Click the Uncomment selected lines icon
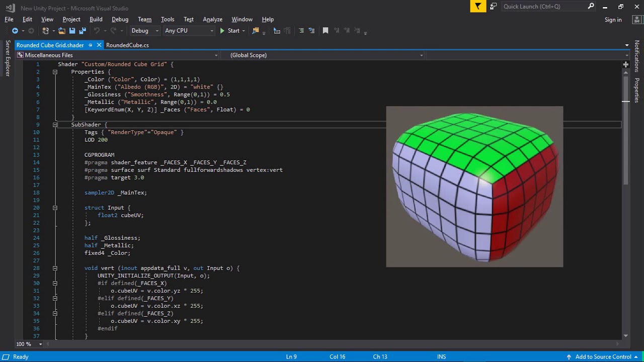 [x=312, y=31]
